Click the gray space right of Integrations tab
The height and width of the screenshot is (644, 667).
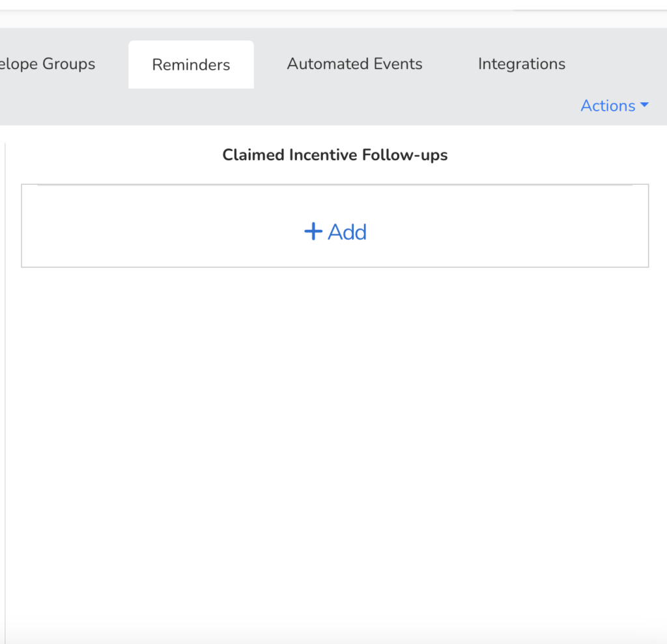pos(619,64)
